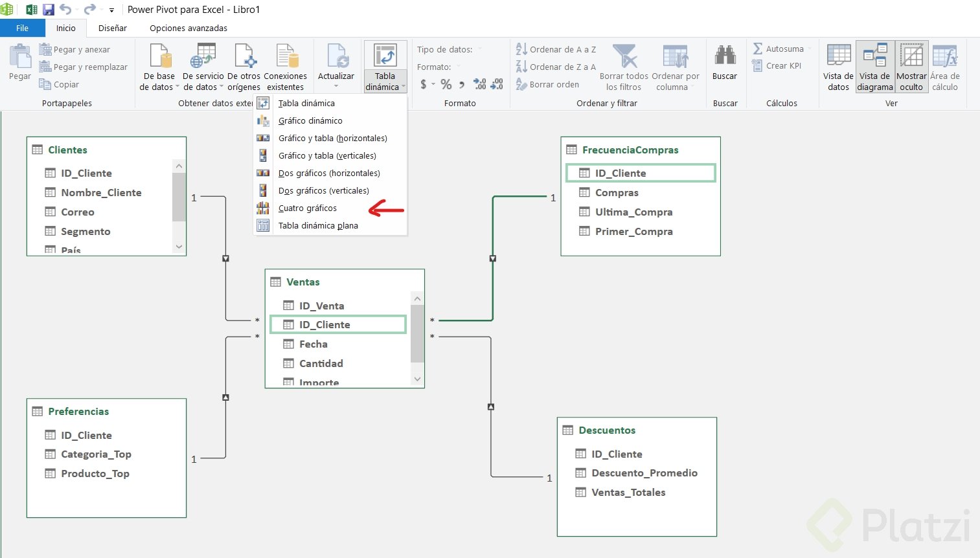Click Borrar orden
The height and width of the screenshot is (558, 980).
[x=547, y=84]
